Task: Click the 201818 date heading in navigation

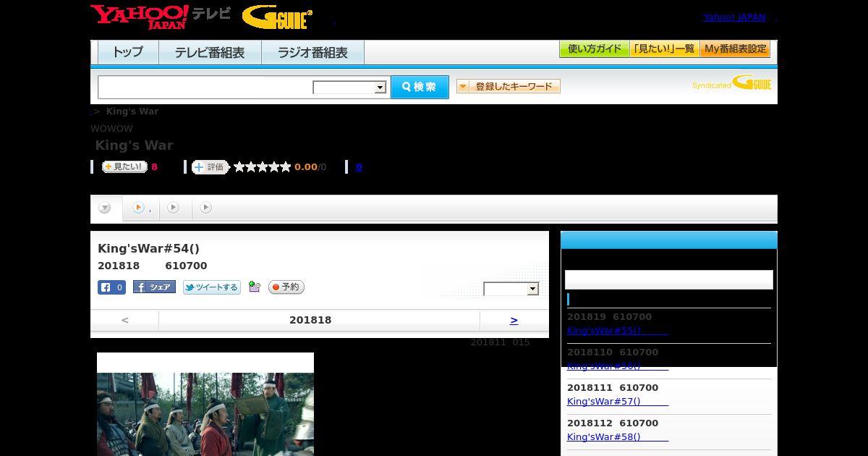Action: pyautogui.click(x=310, y=320)
